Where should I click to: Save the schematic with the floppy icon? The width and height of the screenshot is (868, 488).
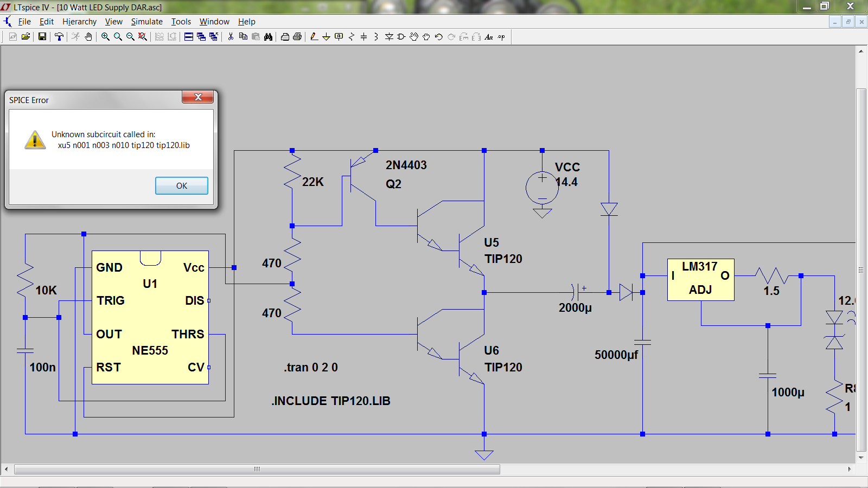click(x=42, y=37)
